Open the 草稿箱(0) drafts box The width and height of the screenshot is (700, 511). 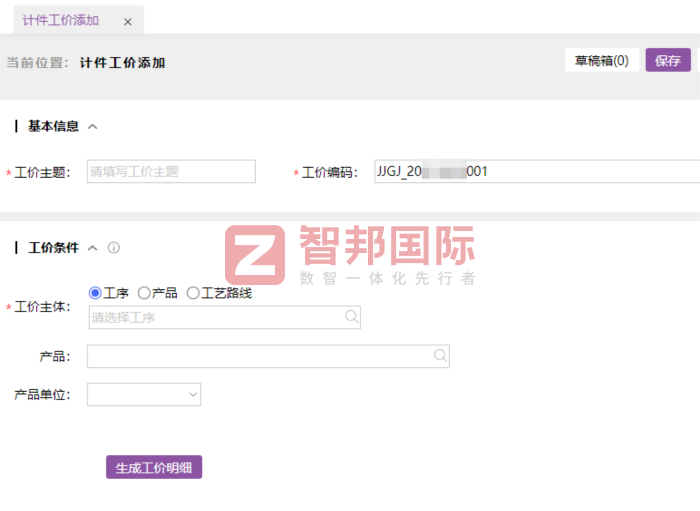(x=601, y=61)
